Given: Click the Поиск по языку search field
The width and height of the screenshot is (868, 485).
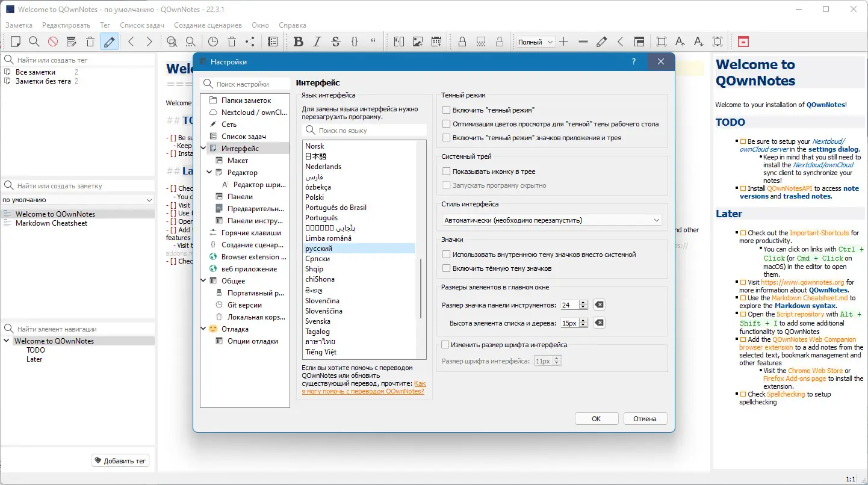Looking at the screenshot, I should [365, 131].
